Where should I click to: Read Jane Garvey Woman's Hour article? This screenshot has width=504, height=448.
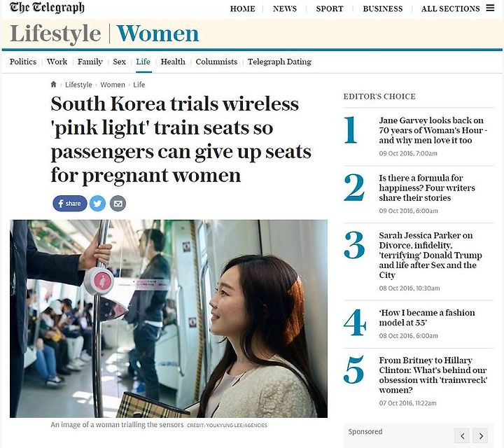[433, 130]
